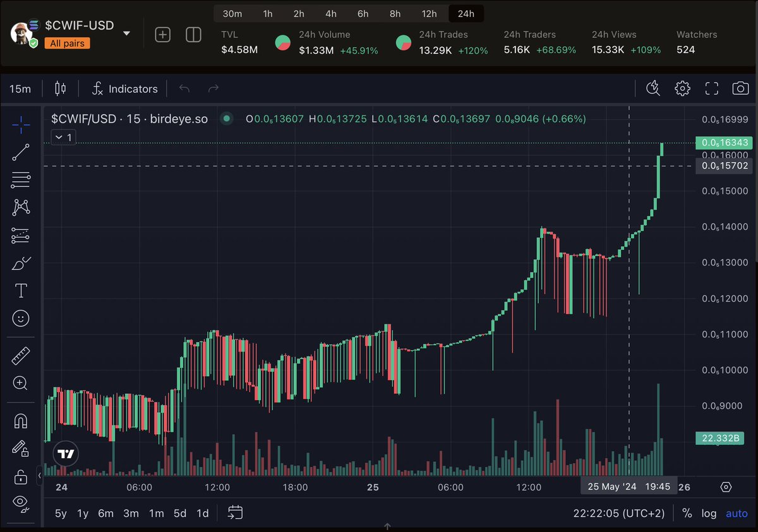Select the 12h stats period
Screen dimensions: 758x532
coord(430,14)
